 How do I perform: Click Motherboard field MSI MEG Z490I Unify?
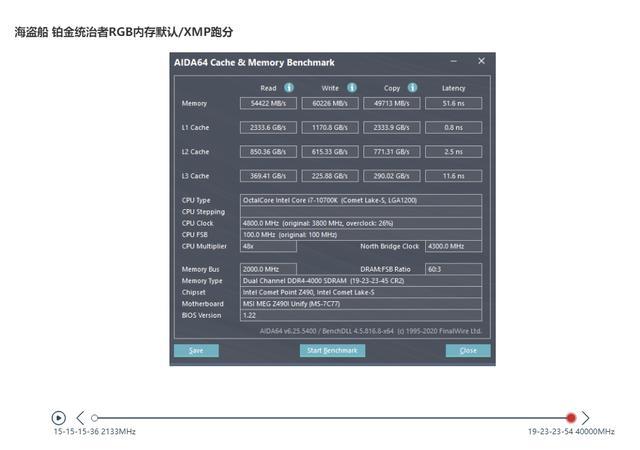click(361, 303)
